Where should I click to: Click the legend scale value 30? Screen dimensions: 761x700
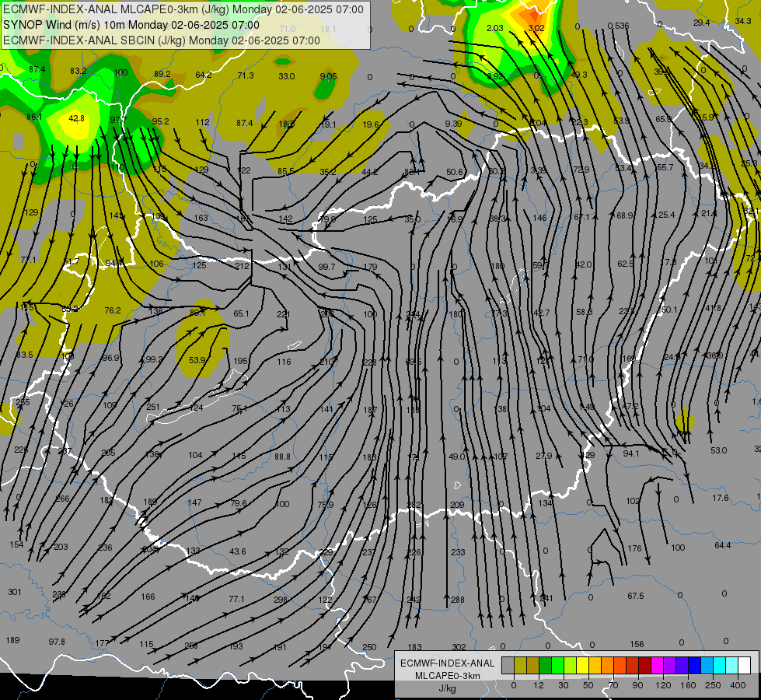coord(563,685)
